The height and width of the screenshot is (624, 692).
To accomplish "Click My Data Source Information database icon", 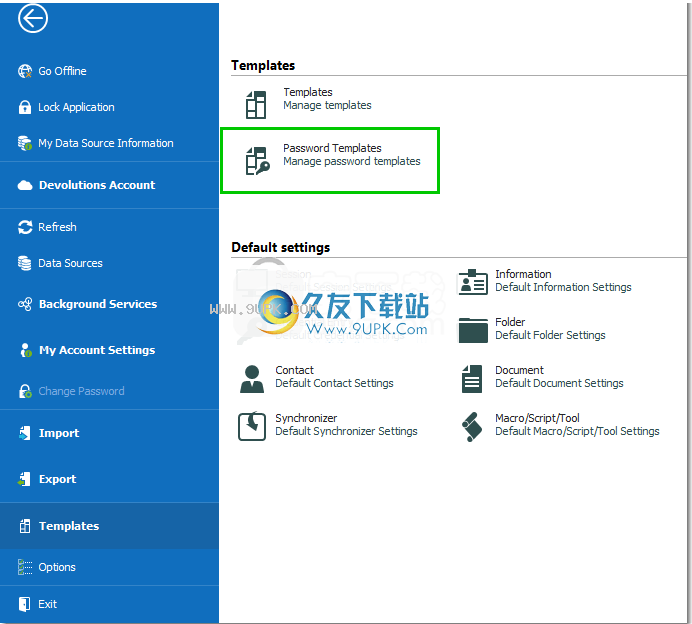I will pyautogui.click(x=25, y=143).
